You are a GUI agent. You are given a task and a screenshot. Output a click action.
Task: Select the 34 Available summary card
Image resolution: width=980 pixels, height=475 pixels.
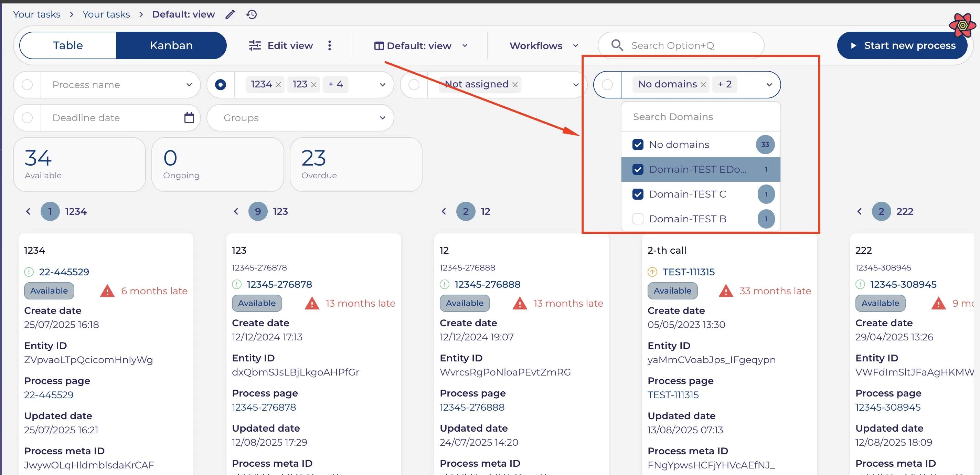point(79,165)
